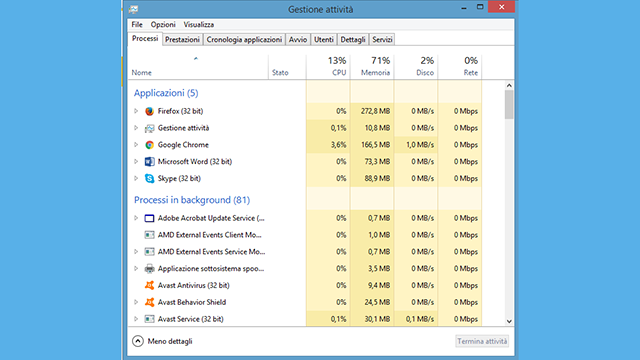The width and height of the screenshot is (640, 360).
Task: Open the File menu
Action: coord(137,24)
